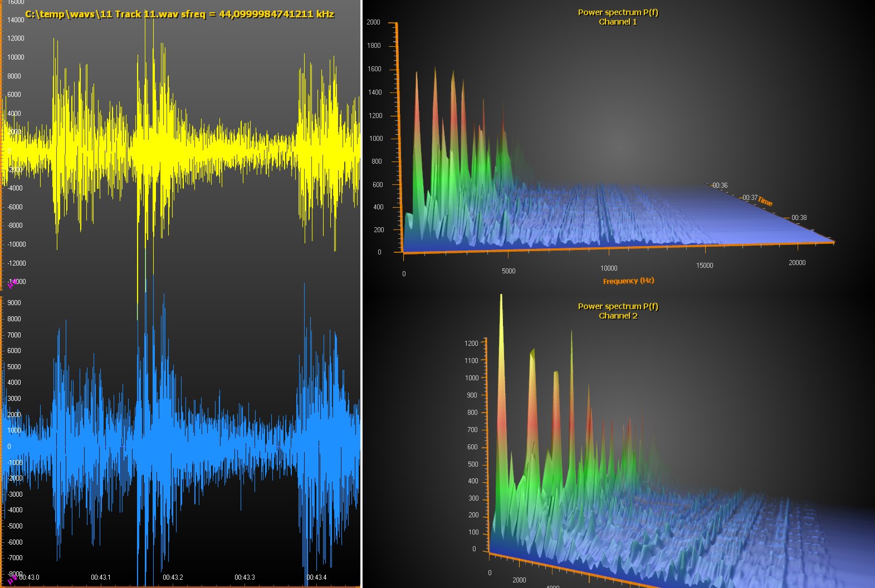
Task: Click the Power spectrum Channel 1 title
Action: point(618,17)
